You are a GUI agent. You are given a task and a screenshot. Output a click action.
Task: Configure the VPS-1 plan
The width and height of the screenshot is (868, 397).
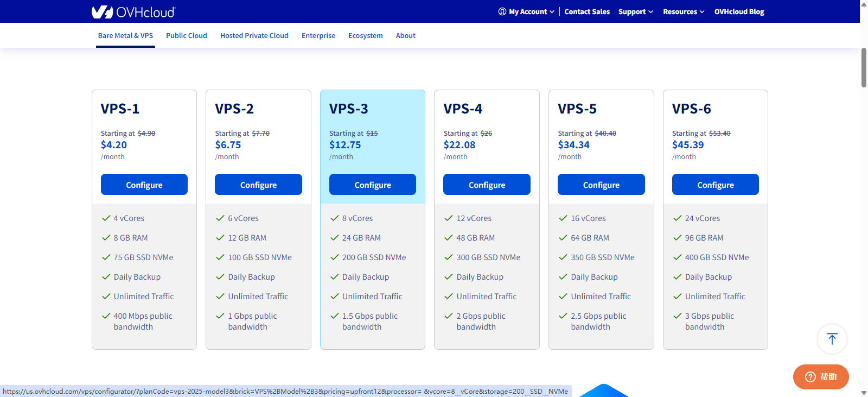click(x=144, y=185)
